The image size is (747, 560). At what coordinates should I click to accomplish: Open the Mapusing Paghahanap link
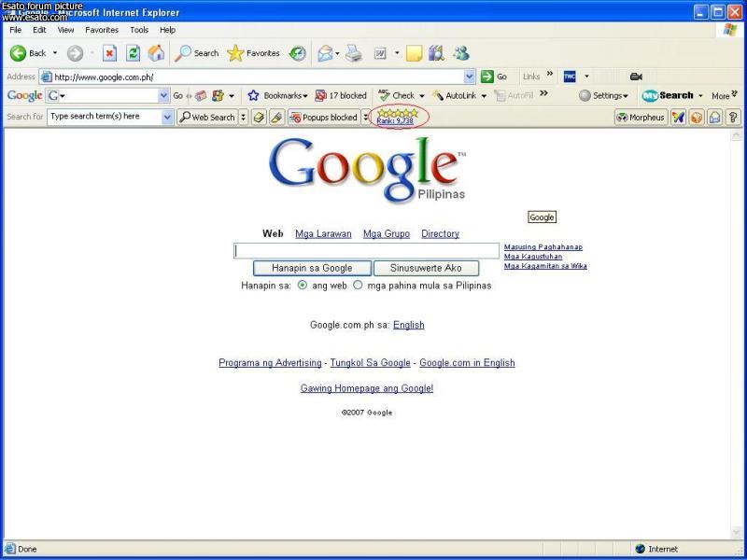[543, 247]
